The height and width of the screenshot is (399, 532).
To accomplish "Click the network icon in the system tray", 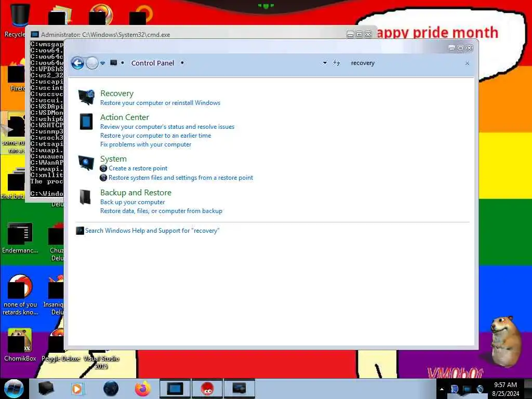I will [x=467, y=389].
